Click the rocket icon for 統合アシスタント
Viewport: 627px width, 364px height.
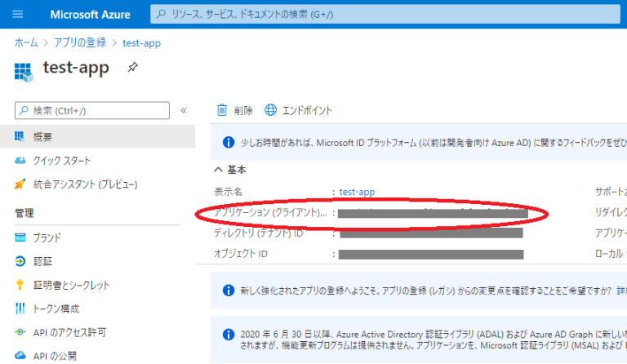pyautogui.click(x=20, y=184)
